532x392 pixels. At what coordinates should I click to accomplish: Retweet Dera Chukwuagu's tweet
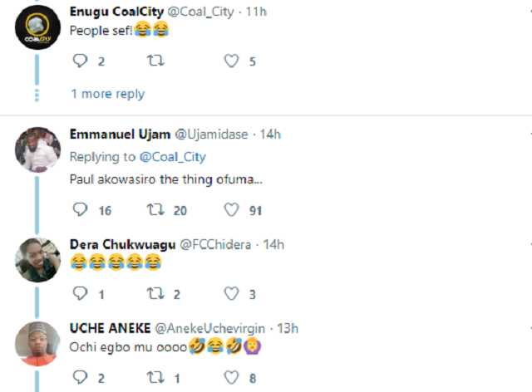155,293
